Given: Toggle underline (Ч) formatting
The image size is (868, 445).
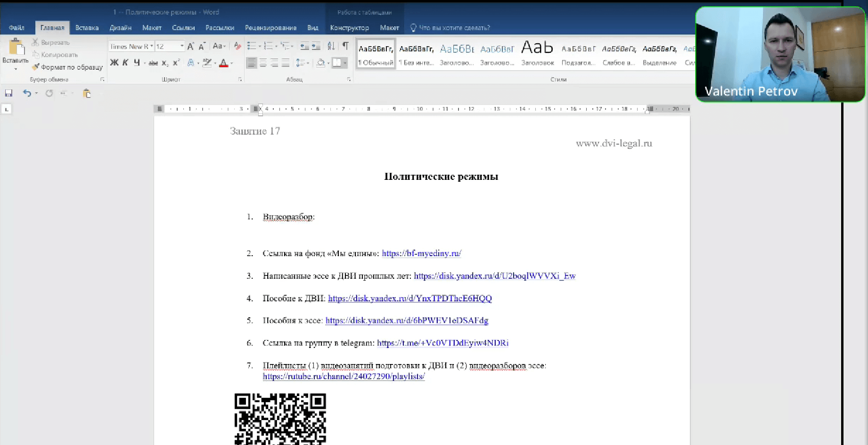Looking at the screenshot, I should pos(137,63).
